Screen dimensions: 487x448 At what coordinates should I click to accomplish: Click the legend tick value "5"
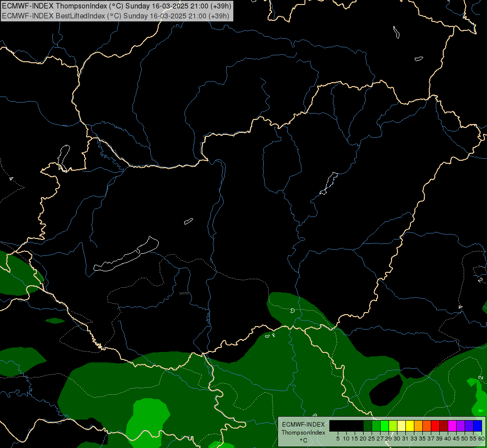click(338, 439)
